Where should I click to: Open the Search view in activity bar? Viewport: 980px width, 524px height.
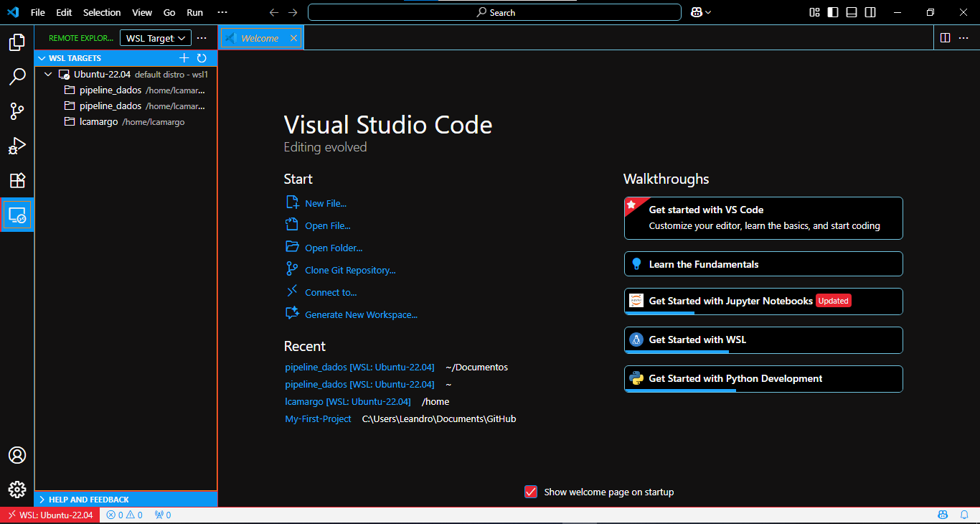click(x=17, y=77)
